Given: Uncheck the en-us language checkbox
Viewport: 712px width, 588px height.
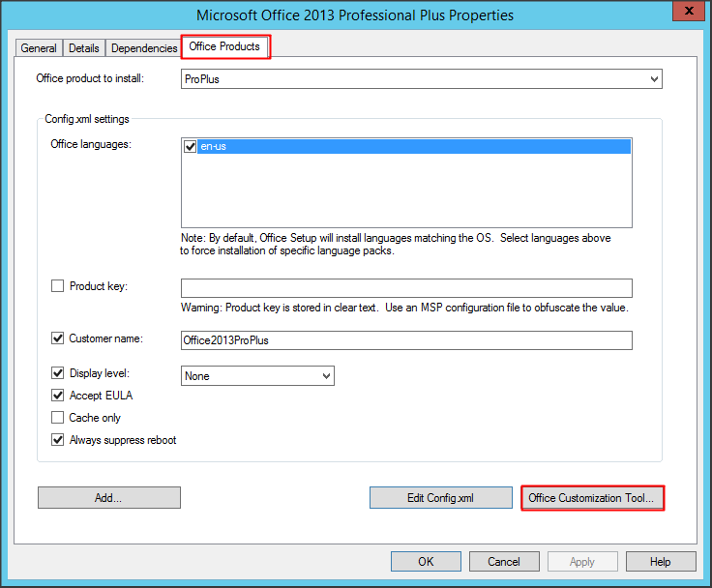Looking at the screenshot, I should pos(190,146).
